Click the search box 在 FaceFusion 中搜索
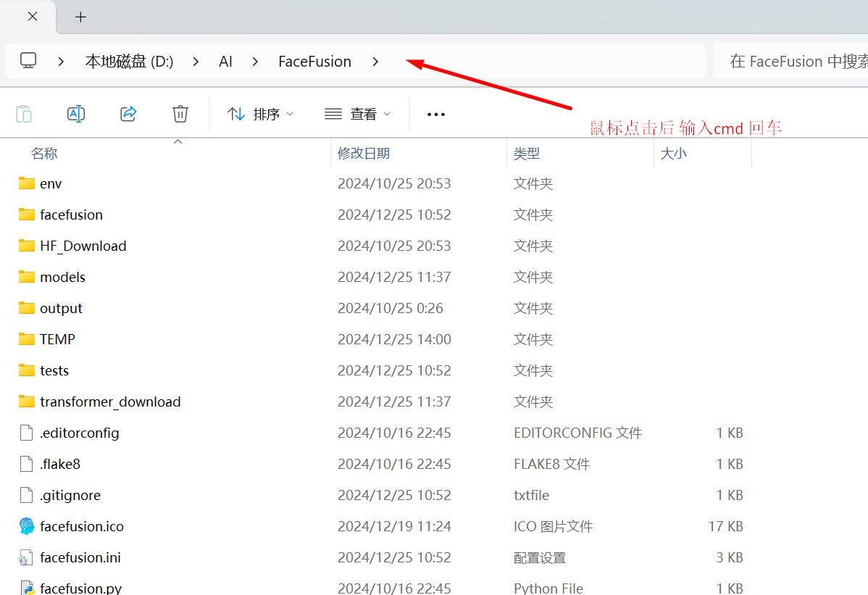 point(792,61)
